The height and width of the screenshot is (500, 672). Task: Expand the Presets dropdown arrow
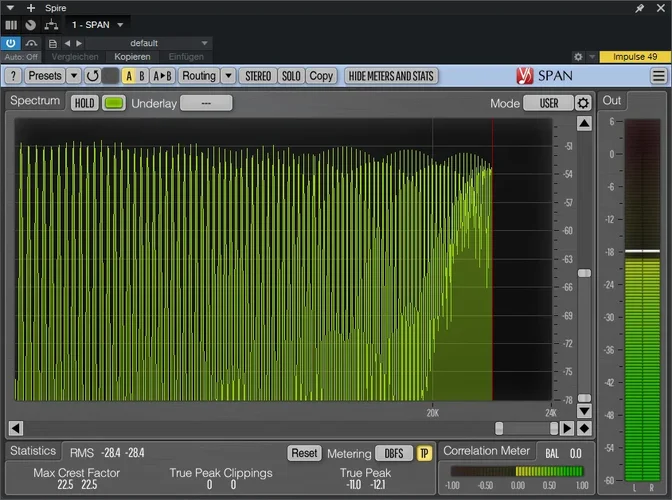click(x=74, y=76)
